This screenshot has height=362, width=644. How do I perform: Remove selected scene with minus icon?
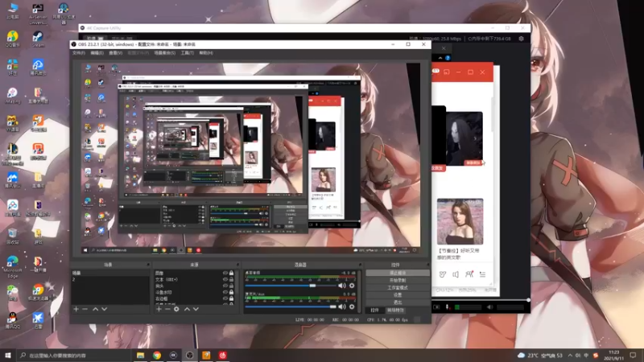(85, 309)
